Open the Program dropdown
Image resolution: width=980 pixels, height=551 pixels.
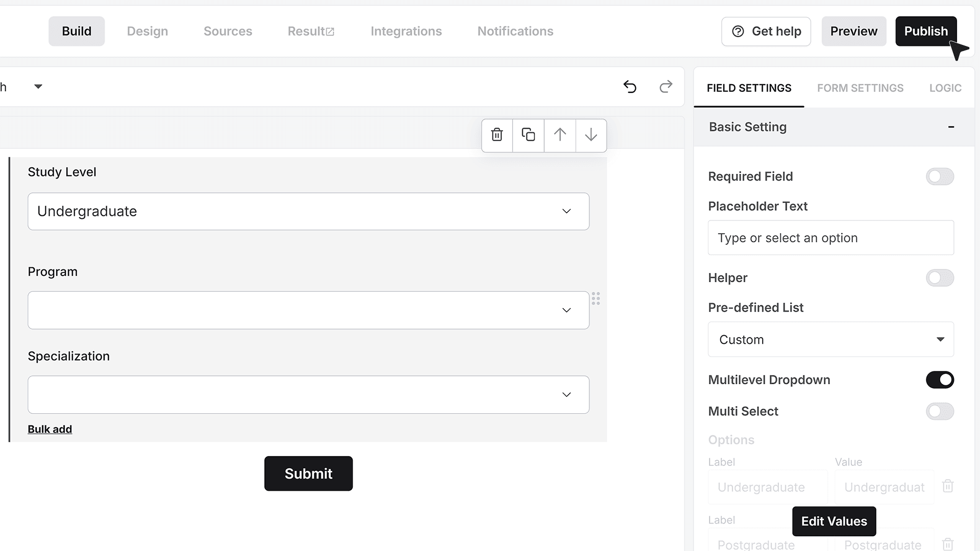click(308, 310)
